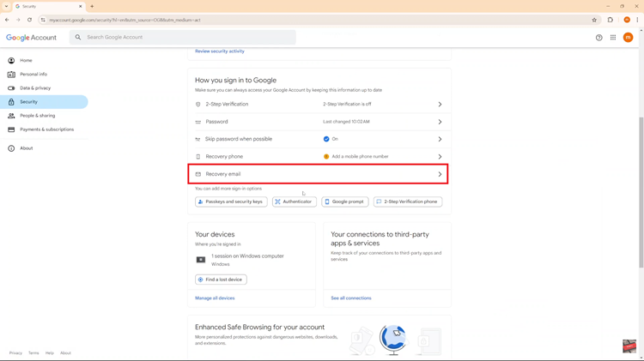Viewport: 644px width, 361px height.
Task: Click the Password dots icon
Action: tap(198, 122)
